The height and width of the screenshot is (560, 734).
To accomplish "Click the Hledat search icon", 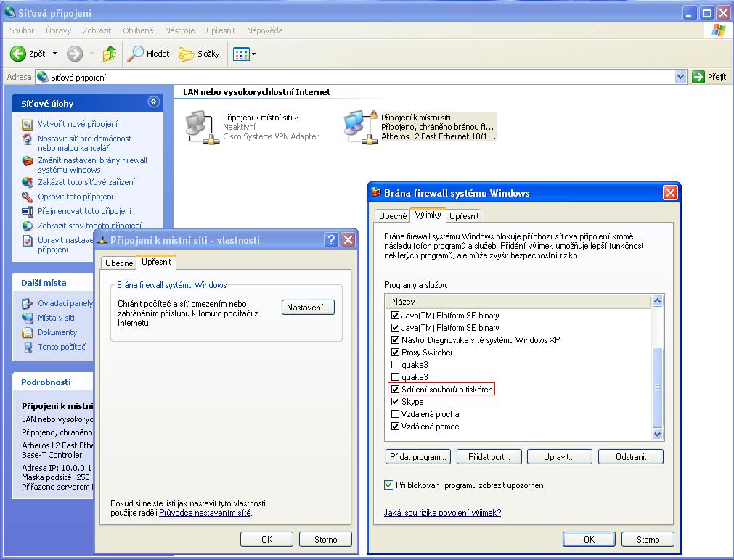I will pos(136,54).
